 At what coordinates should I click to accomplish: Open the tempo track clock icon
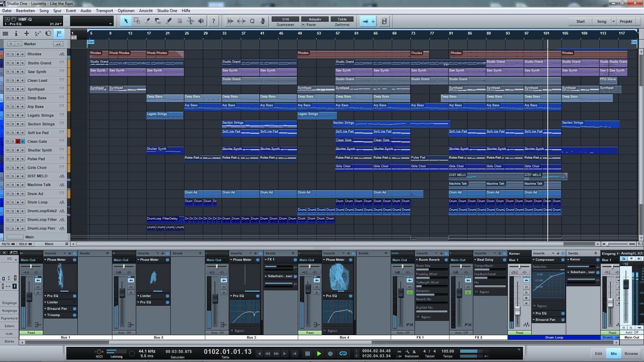pyautogui.click(x=48, y=34)
